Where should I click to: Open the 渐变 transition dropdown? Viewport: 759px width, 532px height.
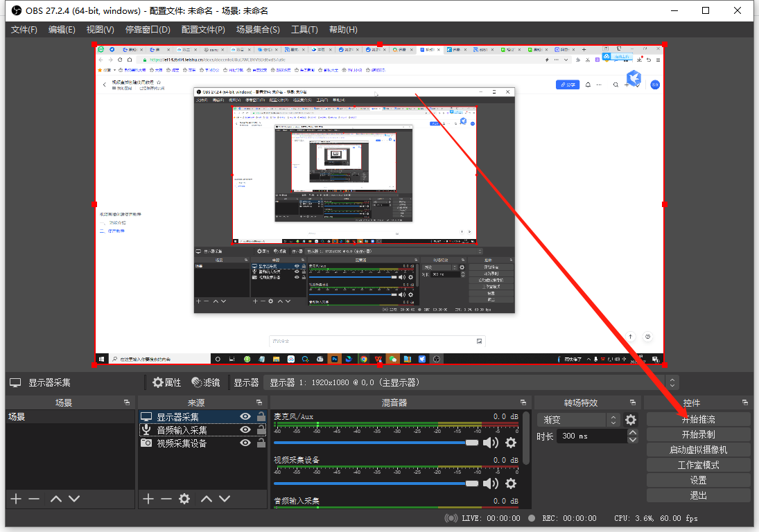click(578, 420)
